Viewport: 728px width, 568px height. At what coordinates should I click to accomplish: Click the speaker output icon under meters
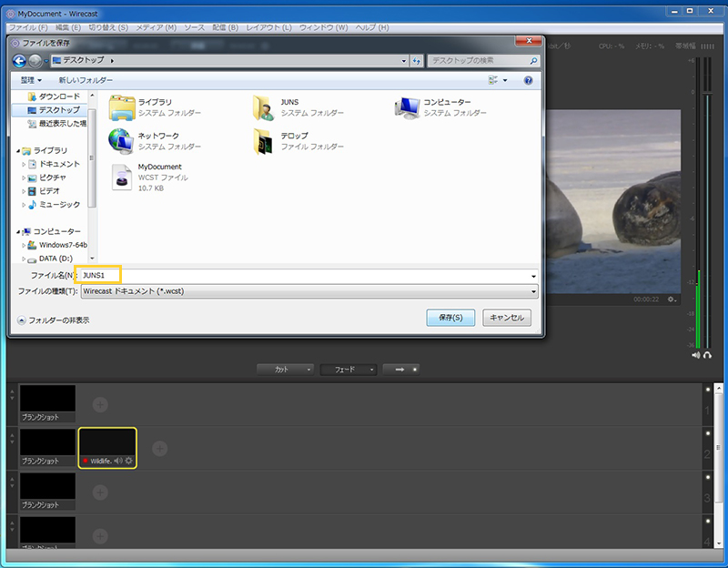pos(695,355)
